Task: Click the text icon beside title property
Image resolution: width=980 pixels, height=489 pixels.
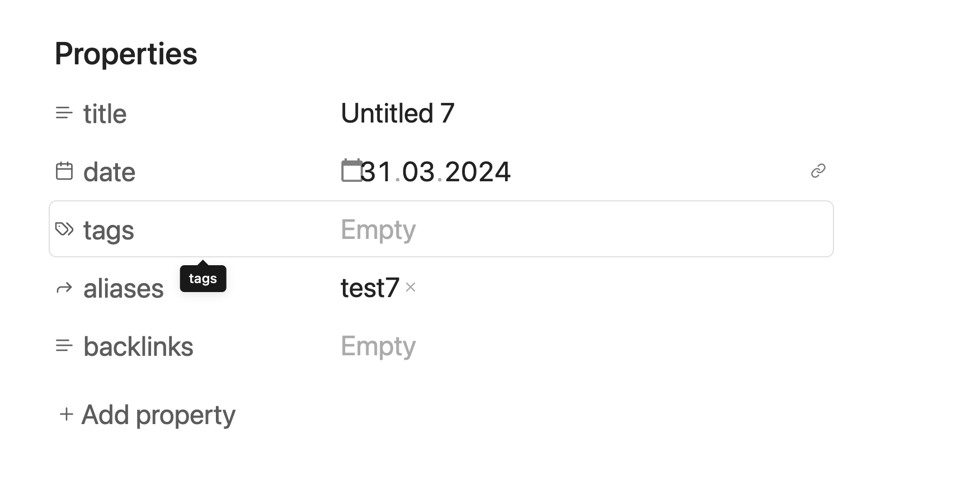Action: (64, 113)
